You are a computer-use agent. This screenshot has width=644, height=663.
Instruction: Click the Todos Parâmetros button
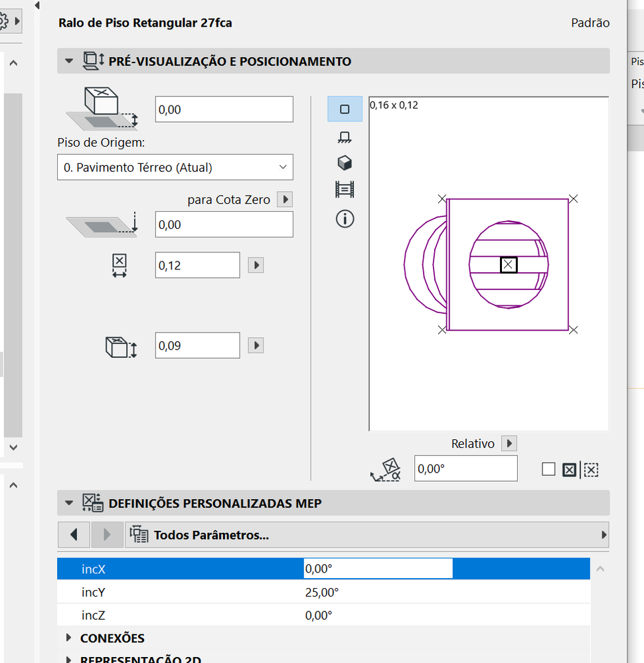click(x=367, y=534)
